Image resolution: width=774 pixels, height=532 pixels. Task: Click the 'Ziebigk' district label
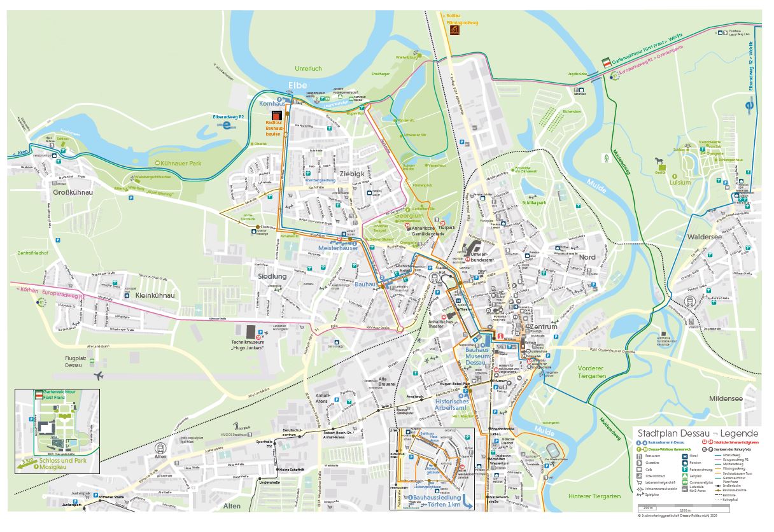tap(351, 173)
